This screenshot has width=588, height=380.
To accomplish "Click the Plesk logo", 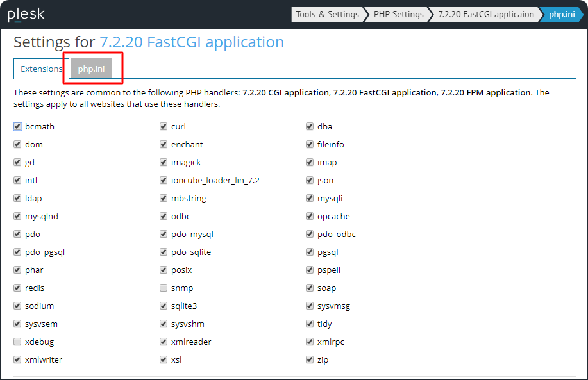I will (26, 15).
